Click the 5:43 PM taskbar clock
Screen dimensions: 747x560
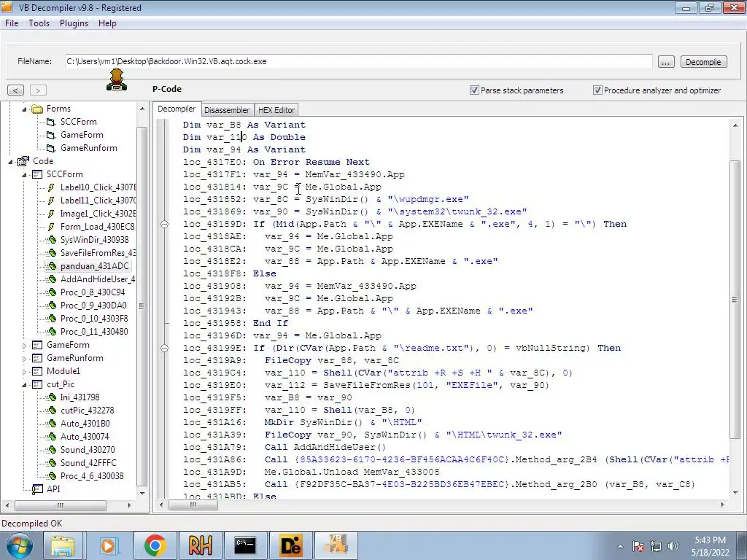tap(710, 540)
